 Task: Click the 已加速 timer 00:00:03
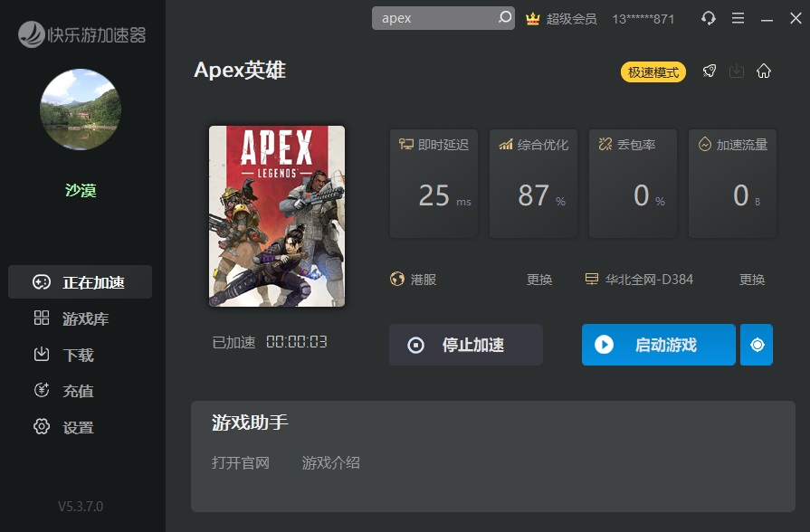tap(297, 342)
